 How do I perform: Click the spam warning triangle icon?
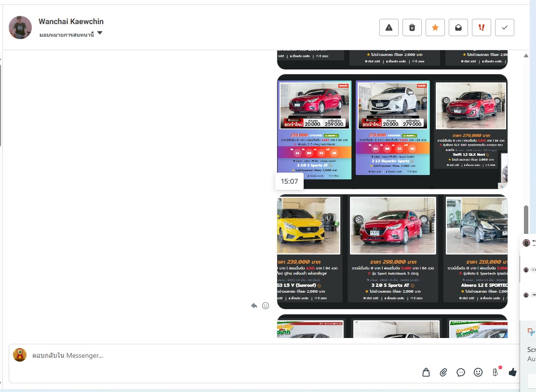[389, 27]
